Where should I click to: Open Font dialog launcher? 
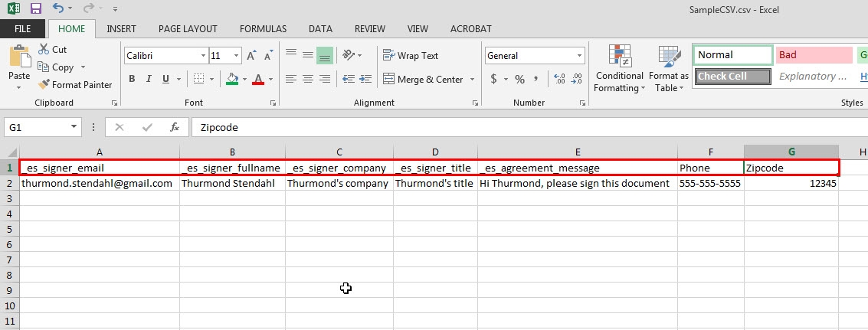pos(273,103)
